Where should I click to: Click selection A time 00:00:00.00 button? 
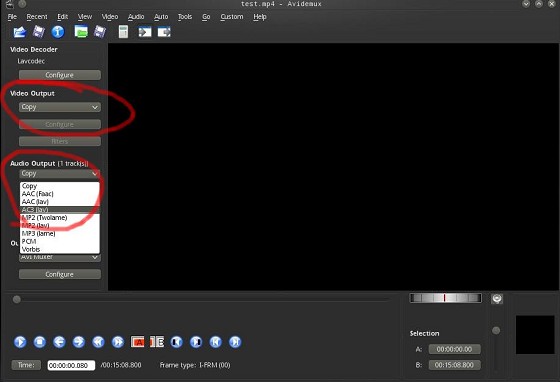[x=454, y=349]
